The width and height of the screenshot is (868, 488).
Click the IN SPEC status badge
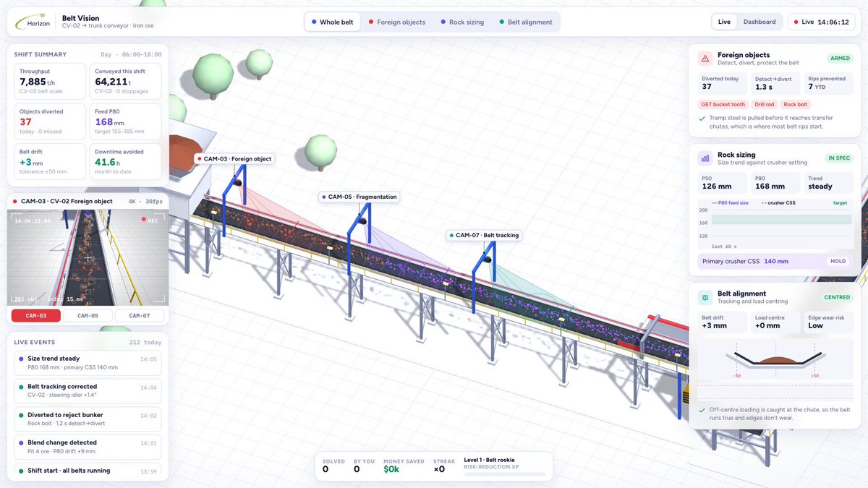(x=840, y=158)
